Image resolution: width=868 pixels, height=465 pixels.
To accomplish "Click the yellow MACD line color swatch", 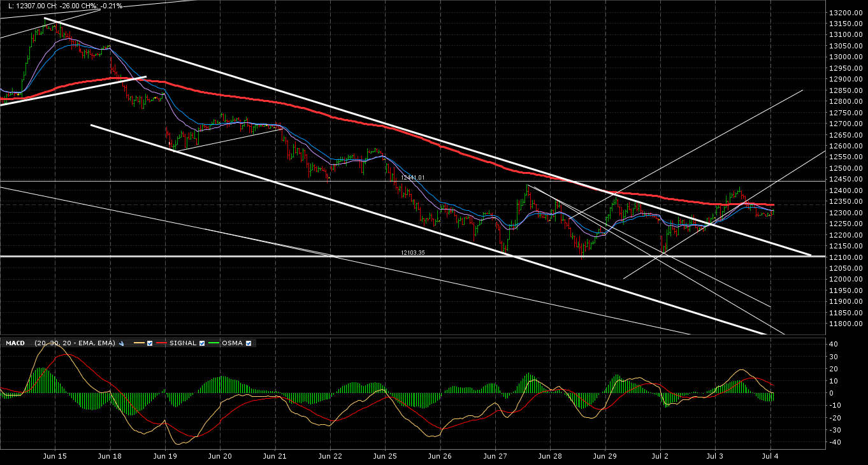I will click(139, 343).
